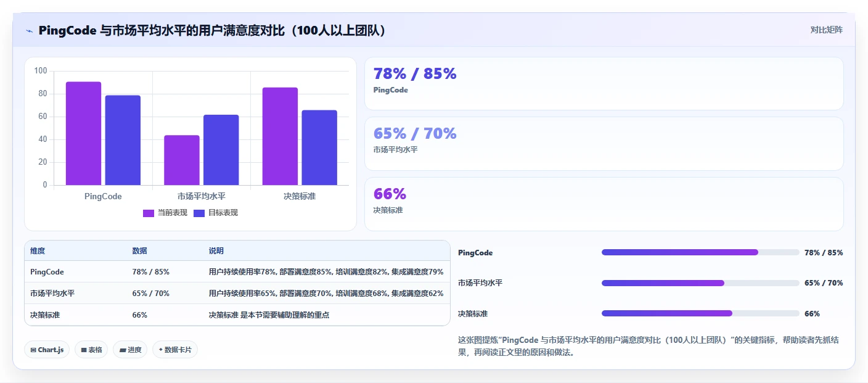Image resolution: width=868 pixels, height=383 pixels.
Task: Select the PingCode cell in table
Action: tap(47, 272)
